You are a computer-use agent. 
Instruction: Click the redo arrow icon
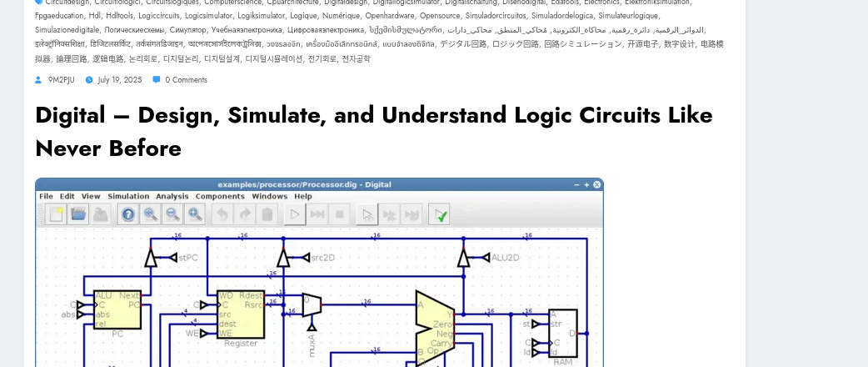click(244, 214)
